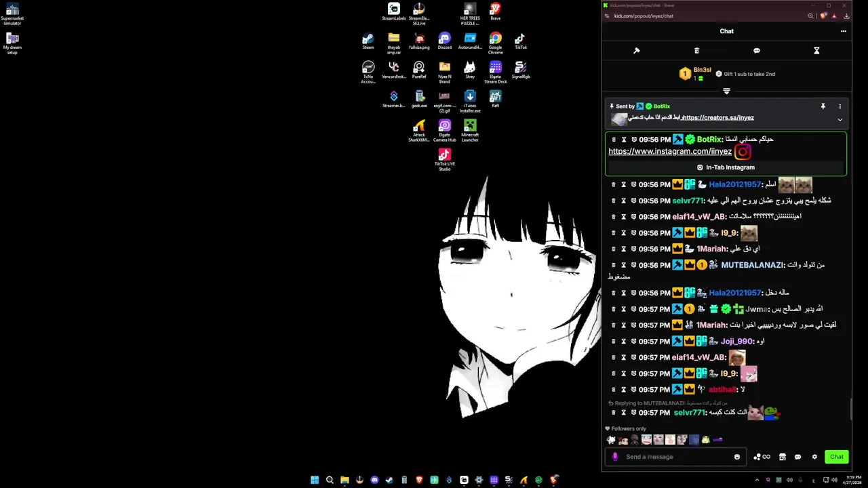Screen dimensions: 868x488
Task: Open the shop icon next to chat input
Action: [783, 457]
